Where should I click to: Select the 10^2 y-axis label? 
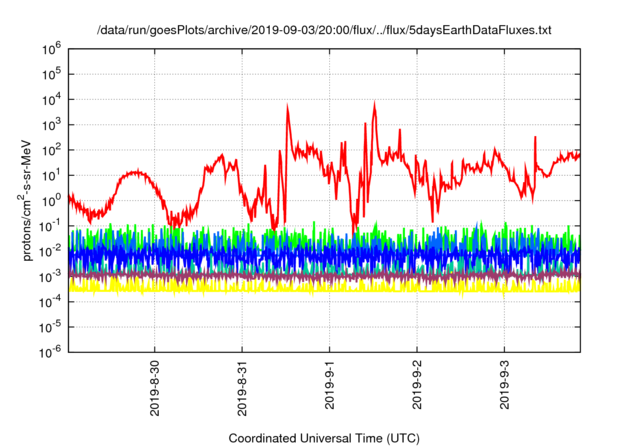pos(51,151)
